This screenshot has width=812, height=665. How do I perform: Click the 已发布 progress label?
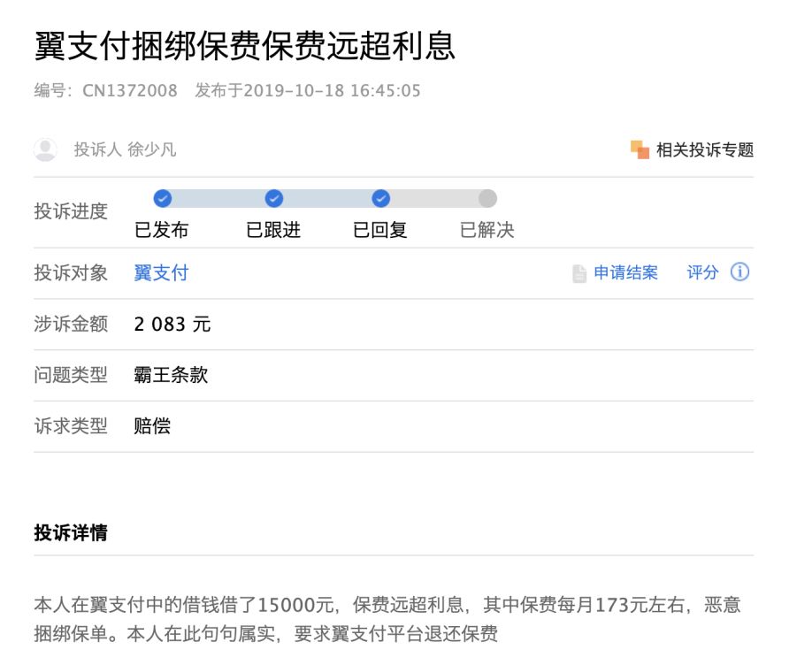(162, 230)
